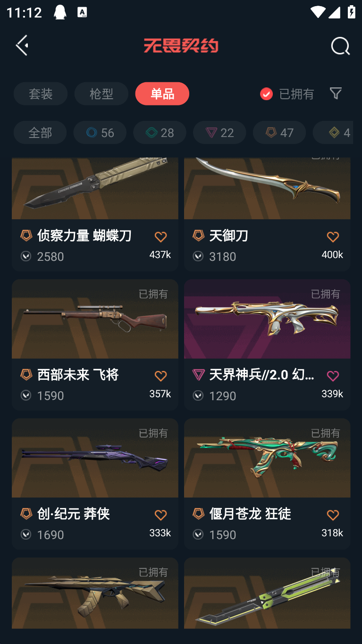Like the 天界神兵//2.0 pink heart

[333, 376]
